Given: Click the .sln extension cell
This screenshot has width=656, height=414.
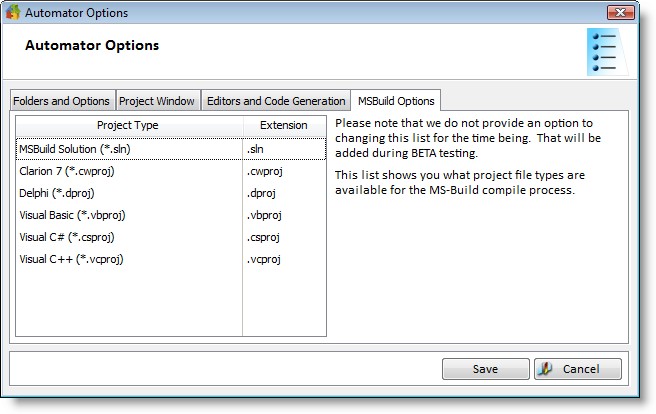Looking at the screenshot, I should tap(284, 149).
